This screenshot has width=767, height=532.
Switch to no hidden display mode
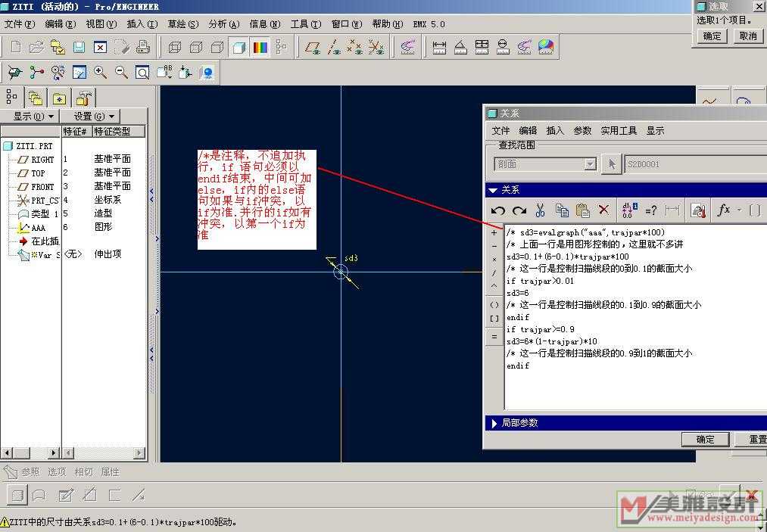coord(217,47)
